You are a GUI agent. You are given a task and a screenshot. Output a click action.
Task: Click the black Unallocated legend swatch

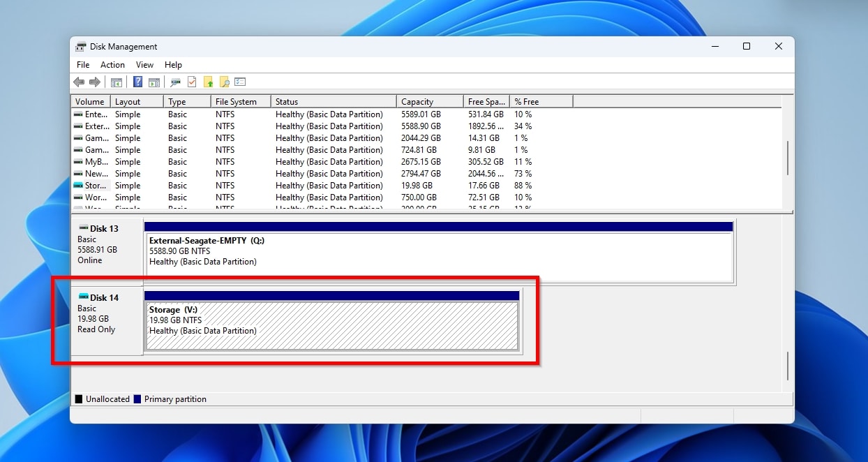click(x=79, y=399)
